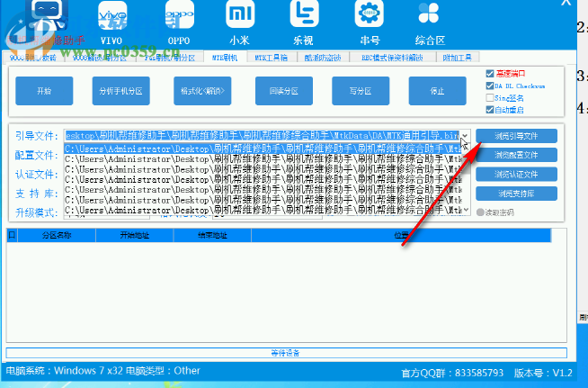
Task: Select the 读取密码 radio button
Action: [480, 212]
